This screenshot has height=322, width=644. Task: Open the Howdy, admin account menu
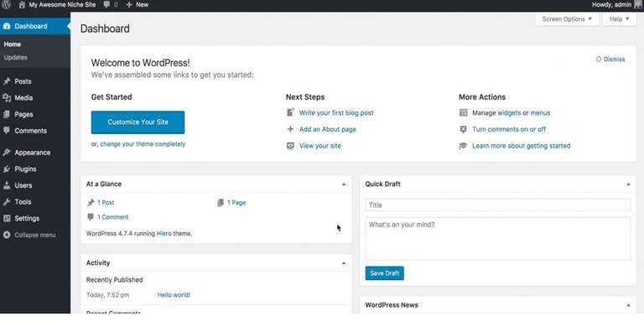click(x=616, y=5)
